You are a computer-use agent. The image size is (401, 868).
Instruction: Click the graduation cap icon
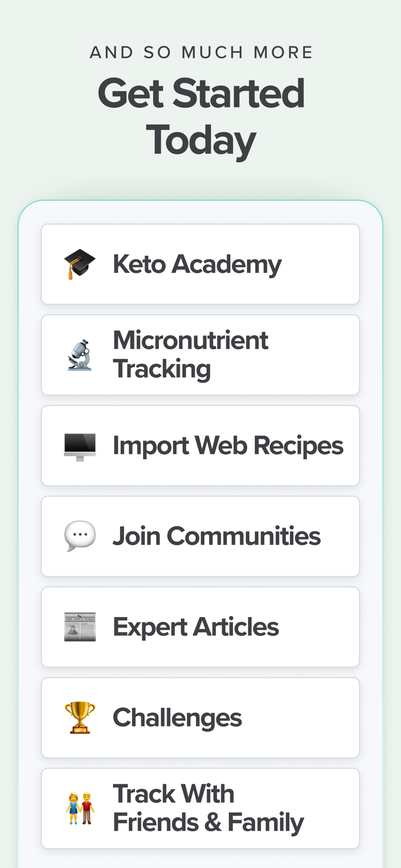pos(80,264)
